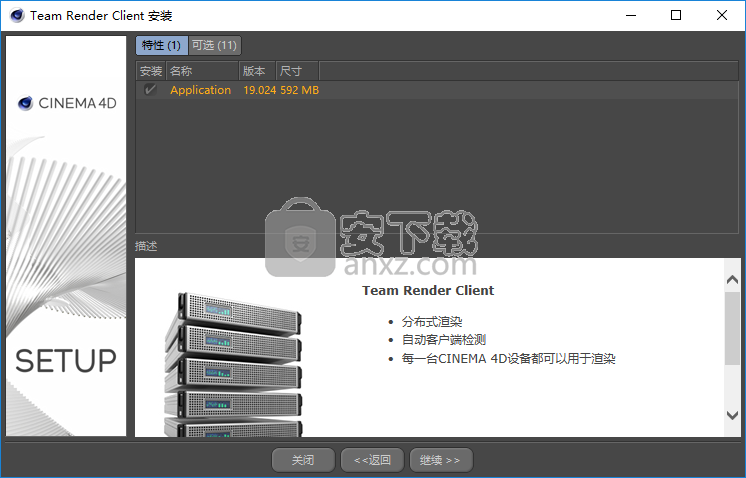This screenshot has height=478, width=746.
Task: Go back with the <<返回 button
Action: click(x=372, y=460)
